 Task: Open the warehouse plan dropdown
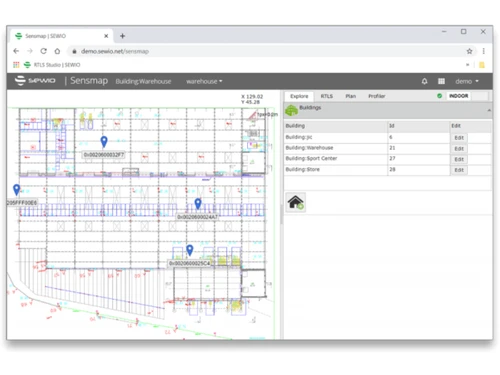(204, 81)
